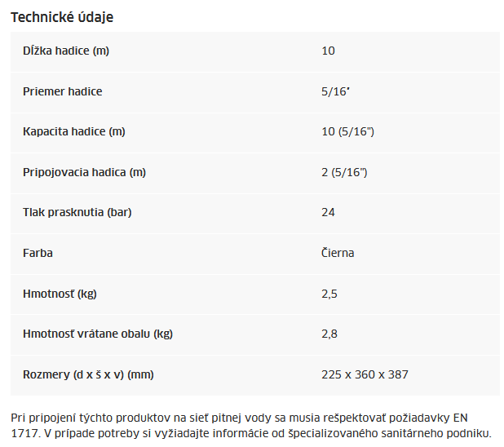Click the Čierna color value

pyautogui.click(x=338, y=252)
